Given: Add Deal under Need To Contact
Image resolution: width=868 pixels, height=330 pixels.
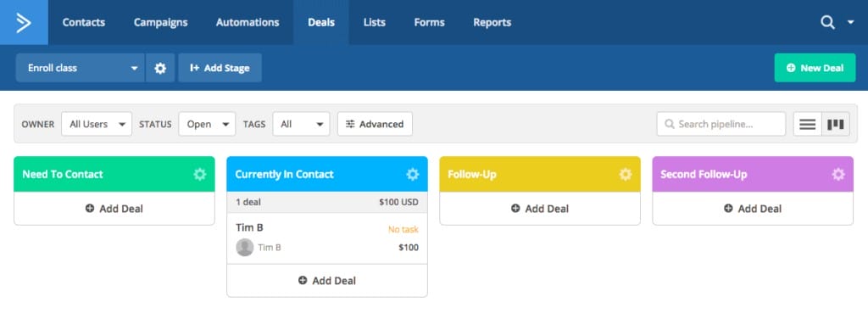Looking at the screenshot, I should (x=114, y=209).
